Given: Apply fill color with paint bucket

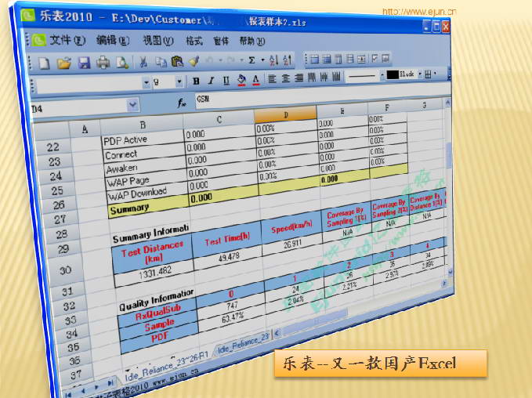Looking at the screenshot, I should pyautogui.click(x=241, y=80).
